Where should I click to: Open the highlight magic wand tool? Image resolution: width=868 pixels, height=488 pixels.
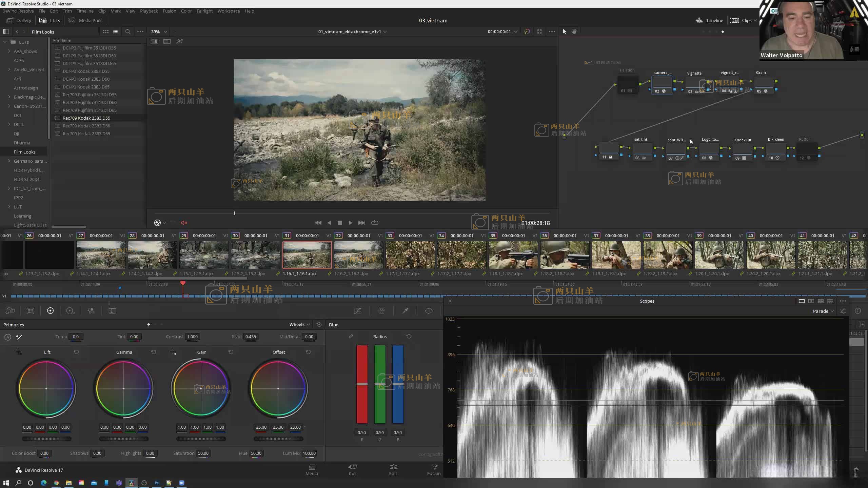pyautogui.click(x=179, y=41)
